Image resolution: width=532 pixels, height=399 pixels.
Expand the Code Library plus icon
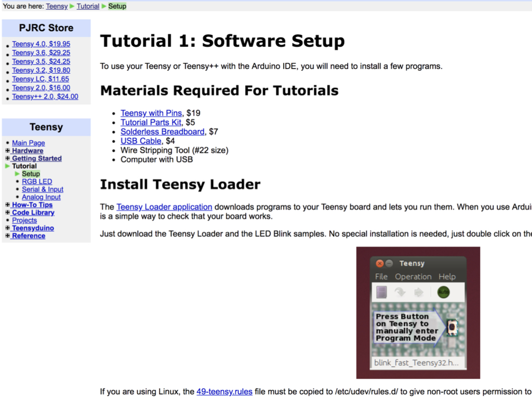pyautogui.click(x=7, y=212)
